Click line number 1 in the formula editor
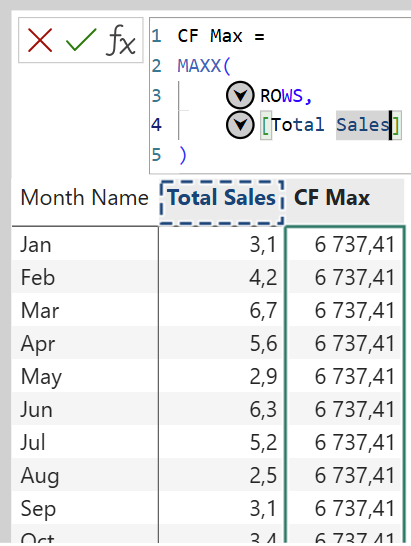 click(156, 36)
